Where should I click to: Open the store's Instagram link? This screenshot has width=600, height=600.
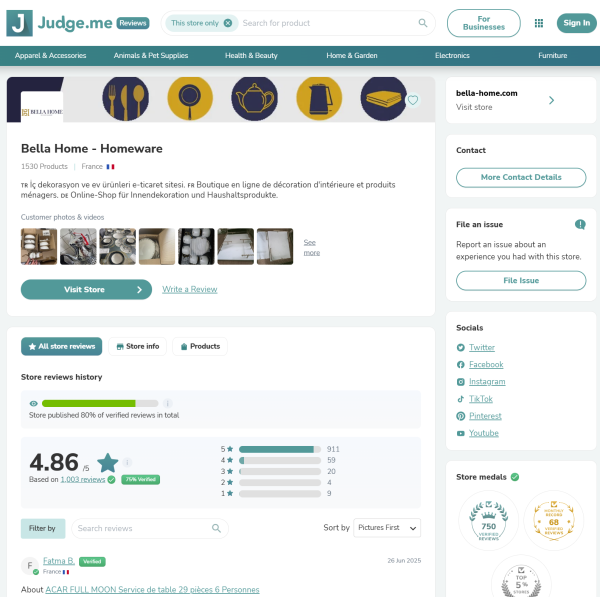(487, 382)
